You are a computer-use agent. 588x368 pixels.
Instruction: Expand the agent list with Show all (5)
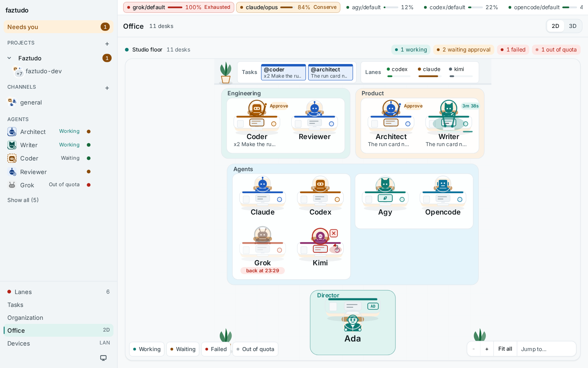pos(23,200)
